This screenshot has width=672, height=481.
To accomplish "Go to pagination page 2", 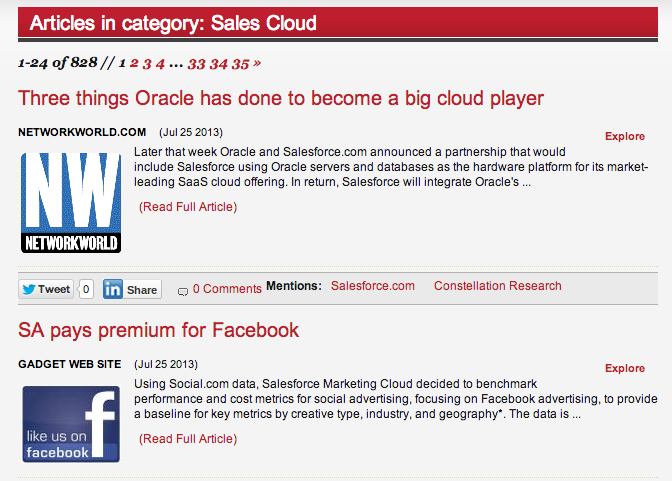I will point(134,63).
